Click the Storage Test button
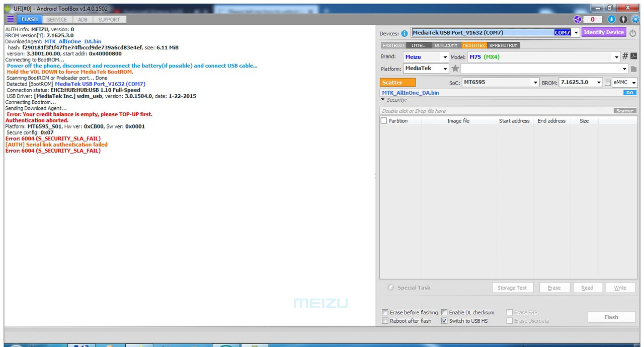 coord(512,288)
